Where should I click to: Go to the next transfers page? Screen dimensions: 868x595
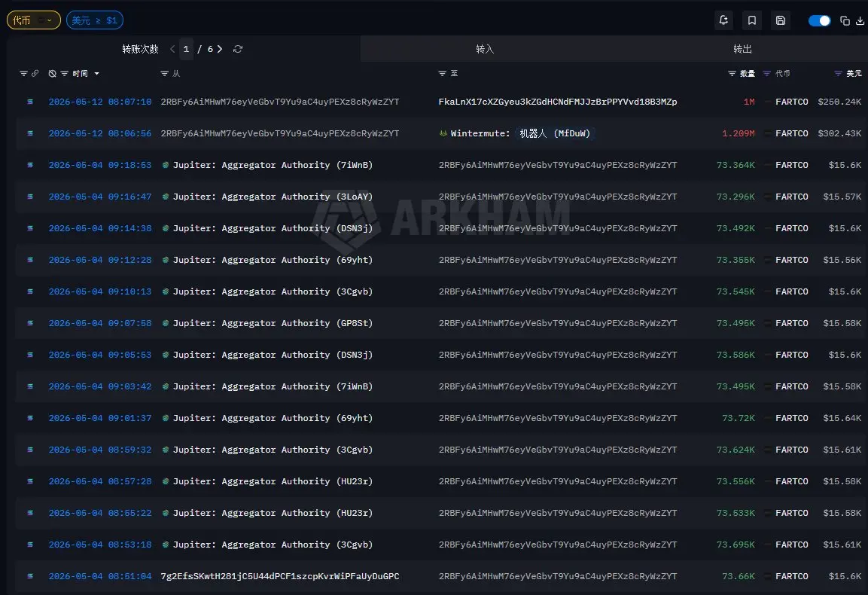click(x=220, y=49)
